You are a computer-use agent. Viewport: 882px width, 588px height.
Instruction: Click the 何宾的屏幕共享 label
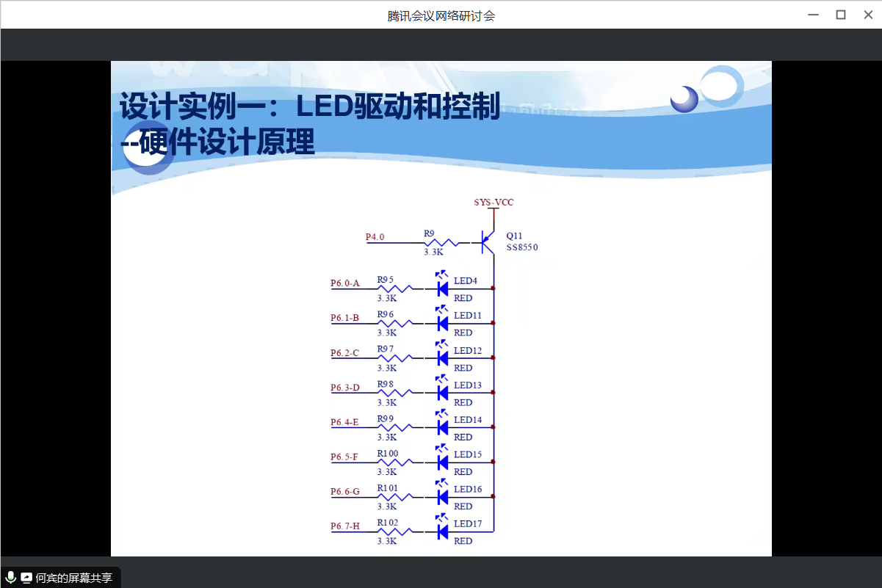tap(74, 578)
